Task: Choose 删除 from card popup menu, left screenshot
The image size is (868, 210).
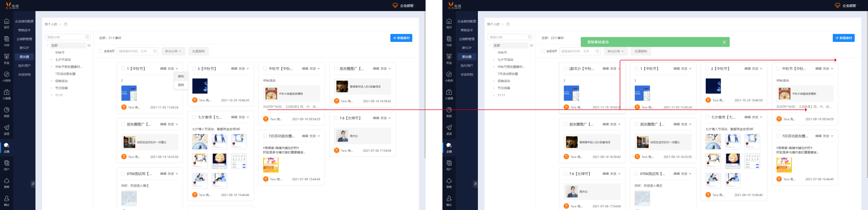Action: pos(181,85)
